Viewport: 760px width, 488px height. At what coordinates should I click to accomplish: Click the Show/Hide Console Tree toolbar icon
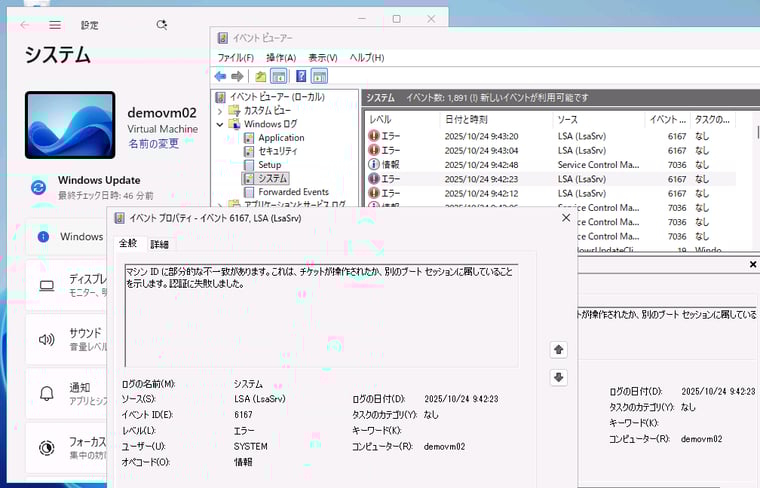coord(279,76)
